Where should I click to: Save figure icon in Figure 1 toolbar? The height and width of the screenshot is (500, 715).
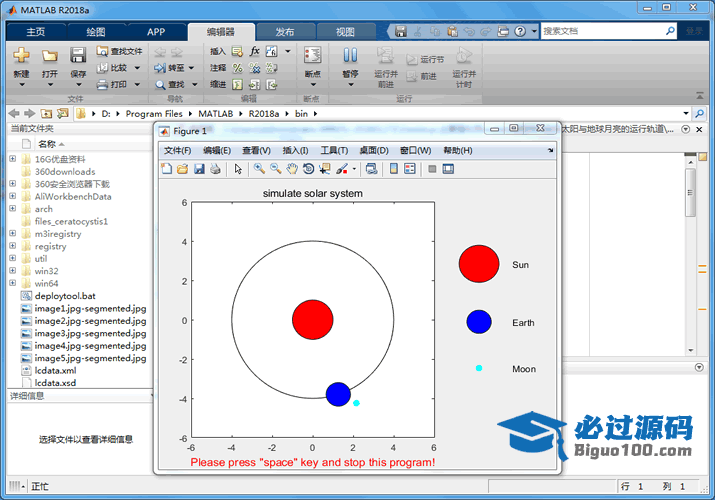(x=199, y=169)
